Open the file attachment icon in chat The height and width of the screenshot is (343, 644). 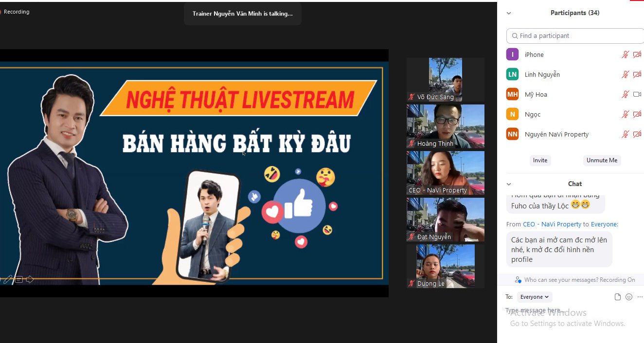pyautogui.click(x=618, y=297)
